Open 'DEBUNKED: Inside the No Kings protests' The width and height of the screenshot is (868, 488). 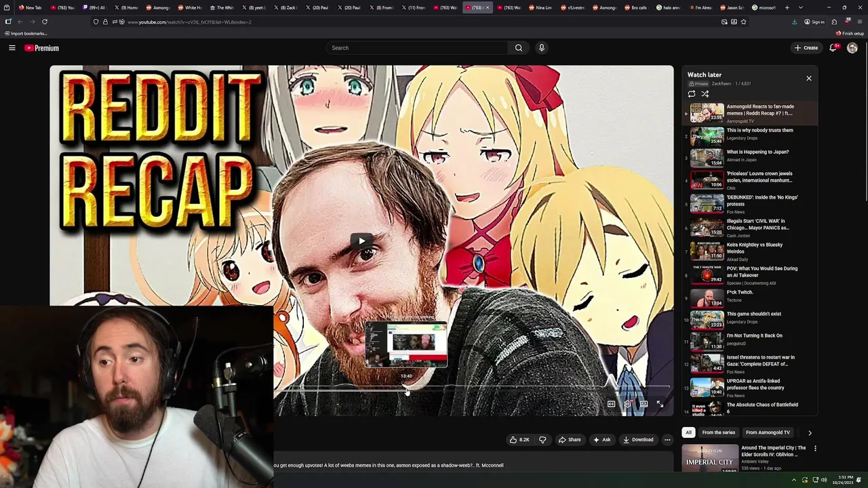[751, 205]
